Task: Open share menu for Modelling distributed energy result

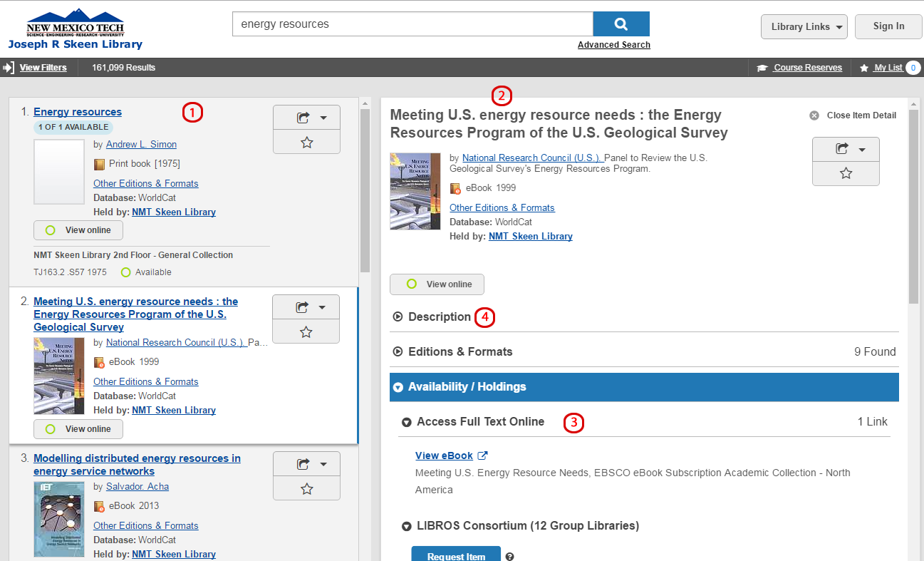Action: (x=306, y=464)
